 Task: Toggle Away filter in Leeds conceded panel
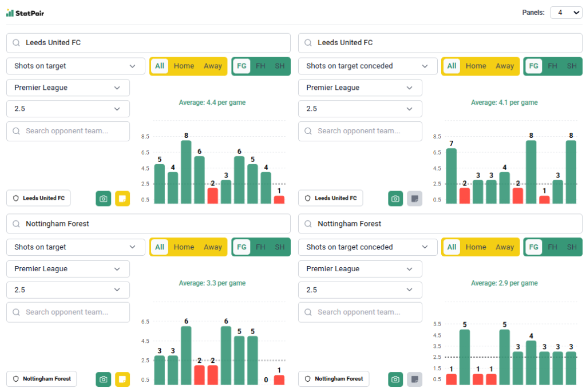504,66
